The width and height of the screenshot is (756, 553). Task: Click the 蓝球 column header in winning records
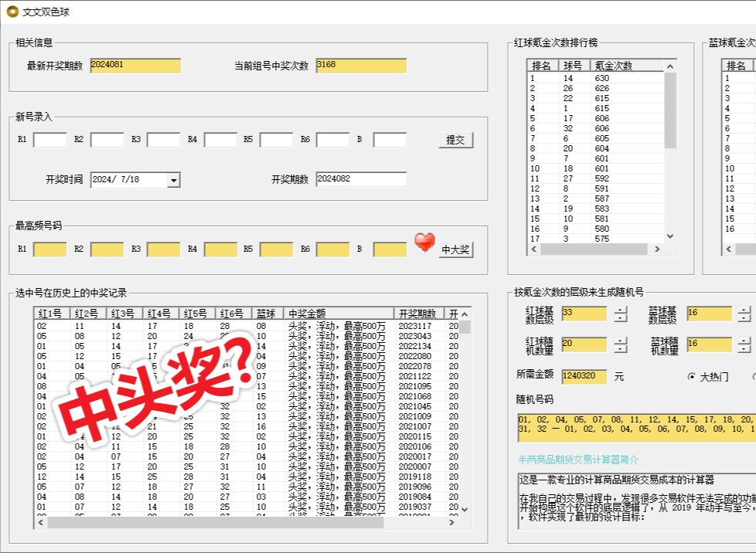264,314
